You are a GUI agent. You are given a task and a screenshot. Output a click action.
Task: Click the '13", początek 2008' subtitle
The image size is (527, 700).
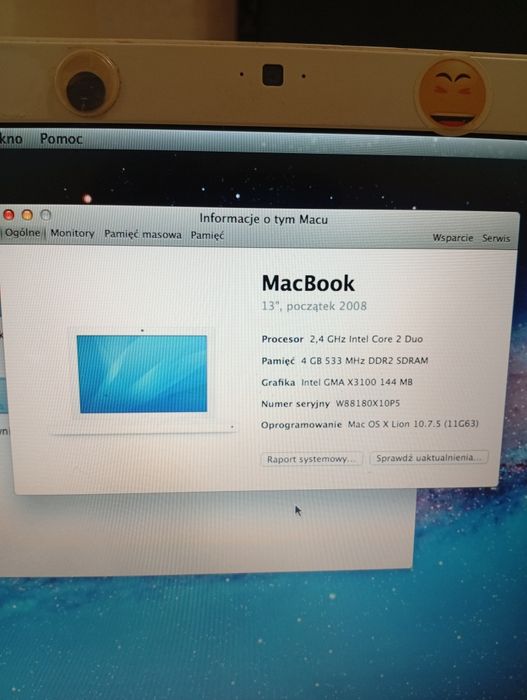[x=314, y=306]
